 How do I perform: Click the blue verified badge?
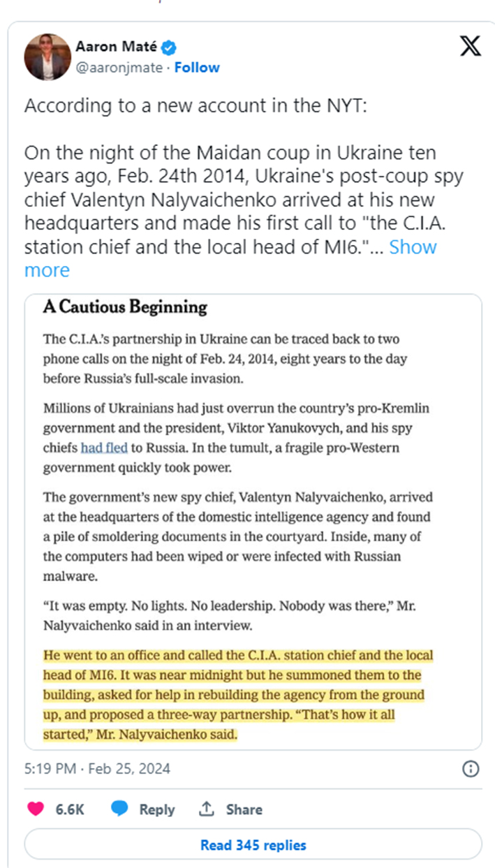point(169,48)
